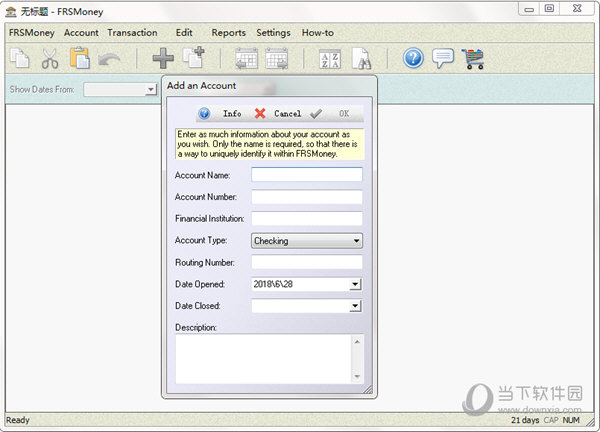
Task: Open the Edit menu
Action: coord(184,33)
